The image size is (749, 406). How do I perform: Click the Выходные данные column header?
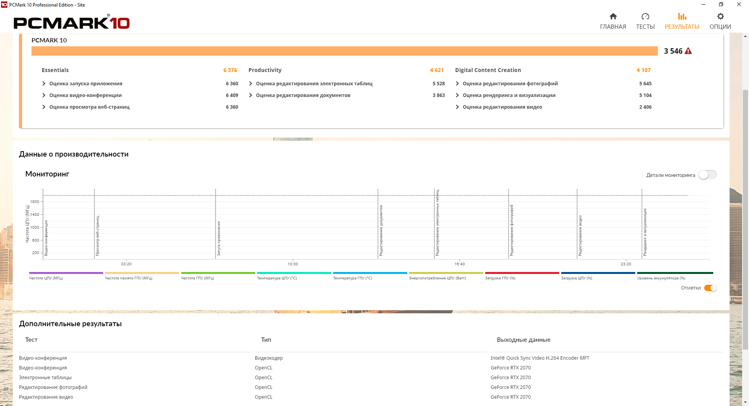pos(524,340)
